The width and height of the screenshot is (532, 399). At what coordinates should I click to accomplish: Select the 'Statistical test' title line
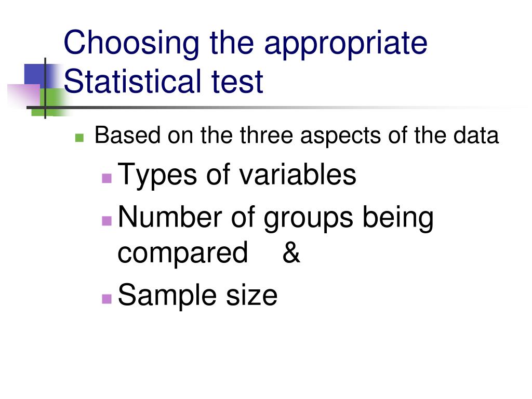(x=163, y=82)
